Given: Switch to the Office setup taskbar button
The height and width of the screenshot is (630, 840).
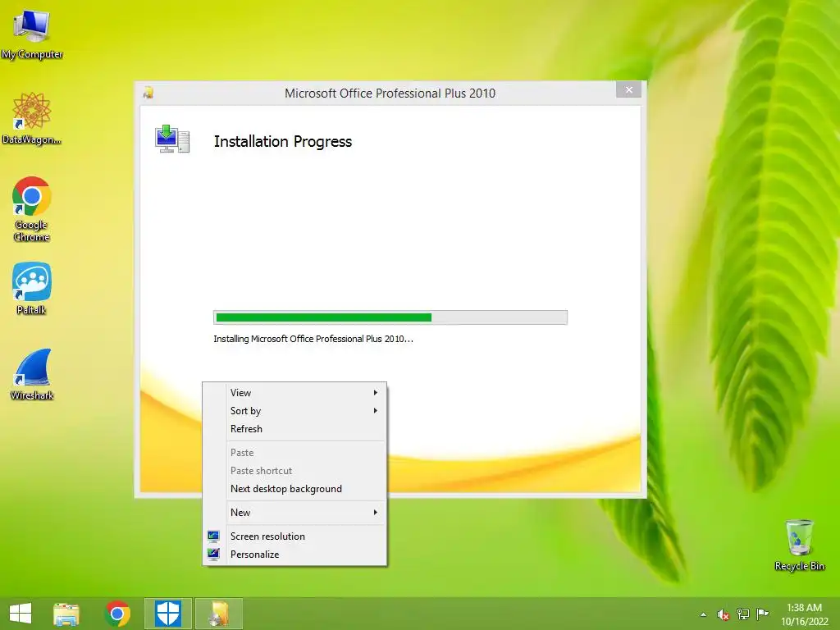Looking at the screenshot, I should tap(218, 614).
